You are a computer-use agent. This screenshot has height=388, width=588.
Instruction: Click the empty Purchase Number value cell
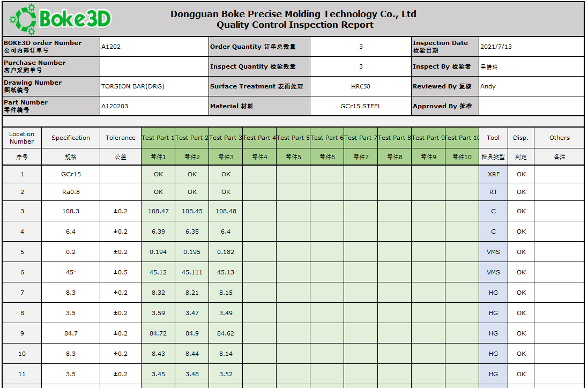pos(154,66)
